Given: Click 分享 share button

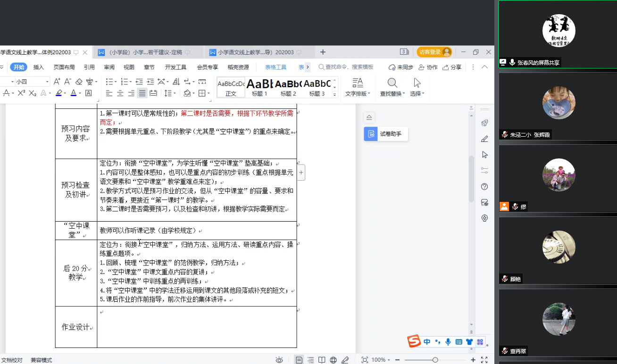Looking at the screenshot, I should 452,67.
